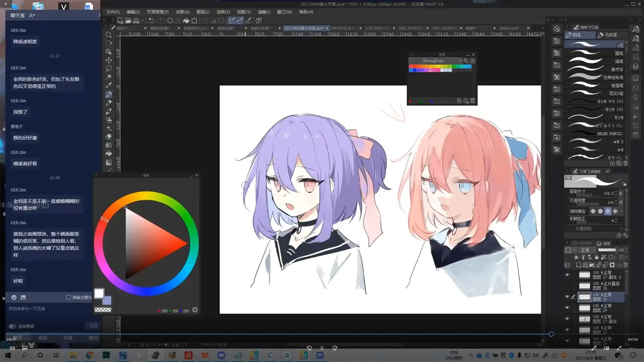The image size is (644, 362).
Task: Switch to the 马克笔 sub tool tab
Action: 608,35
